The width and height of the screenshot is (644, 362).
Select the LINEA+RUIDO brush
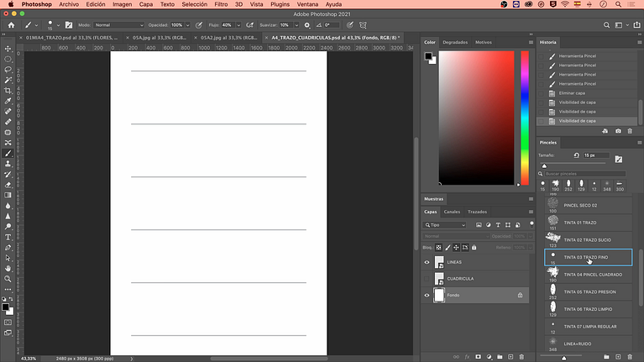point(588,344)
